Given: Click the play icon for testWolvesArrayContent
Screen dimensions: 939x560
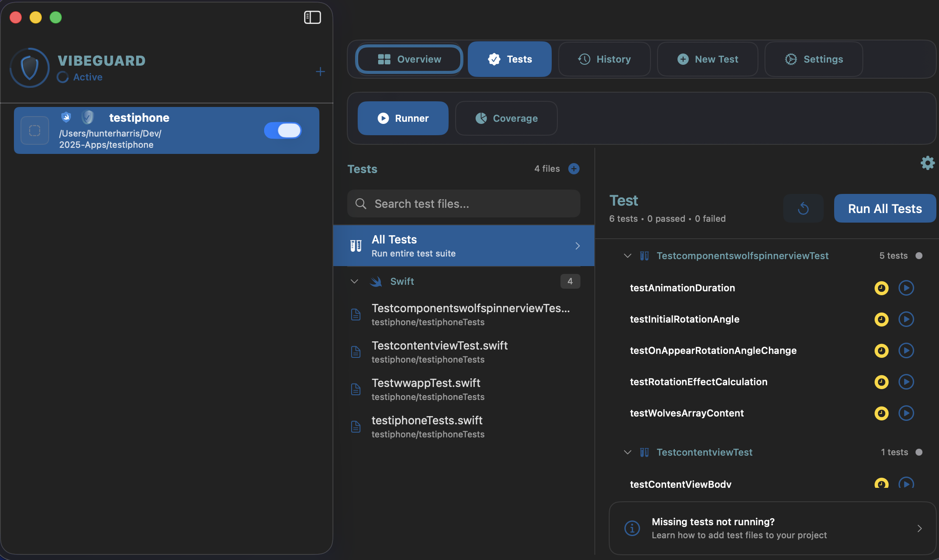Looking at the screenshot, I should pyautogui.click(x=906, y=413).
